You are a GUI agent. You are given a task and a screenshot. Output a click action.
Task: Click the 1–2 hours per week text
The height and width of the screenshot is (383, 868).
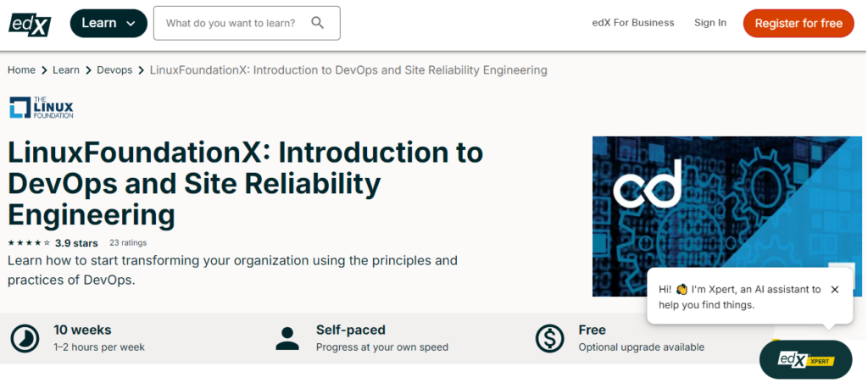click(x=99, y=347)
